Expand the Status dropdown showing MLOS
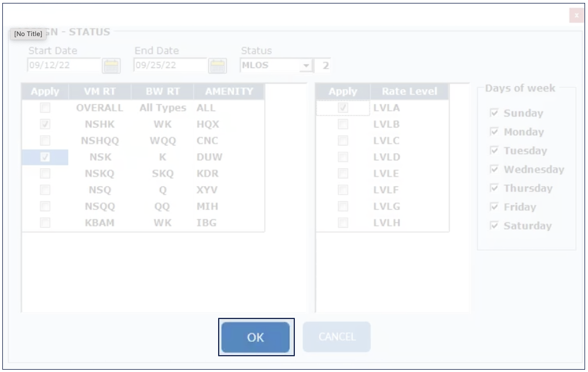 (x=306, y=66)
